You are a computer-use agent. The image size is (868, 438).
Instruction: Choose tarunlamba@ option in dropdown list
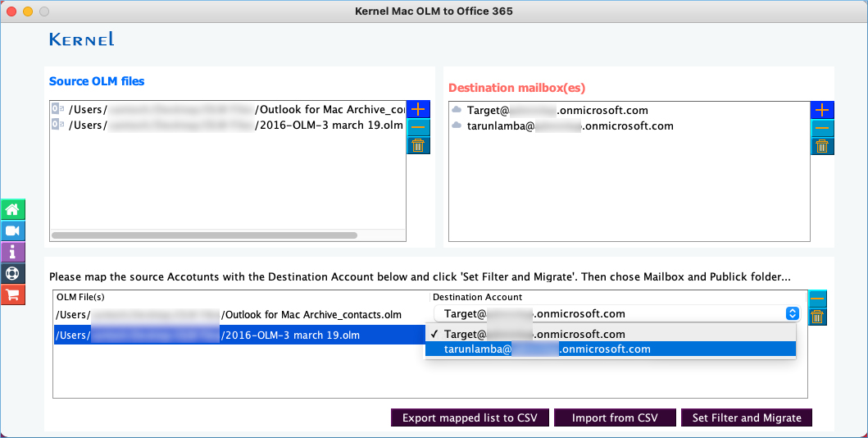(610, 349)
